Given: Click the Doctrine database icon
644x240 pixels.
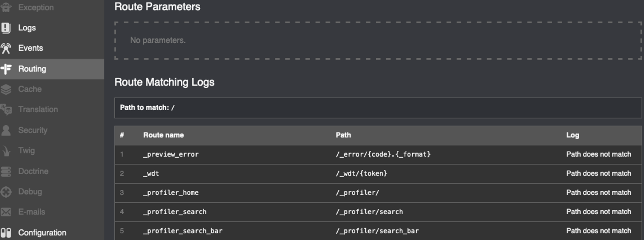Looking at the screenshot, I should [6, 171].
